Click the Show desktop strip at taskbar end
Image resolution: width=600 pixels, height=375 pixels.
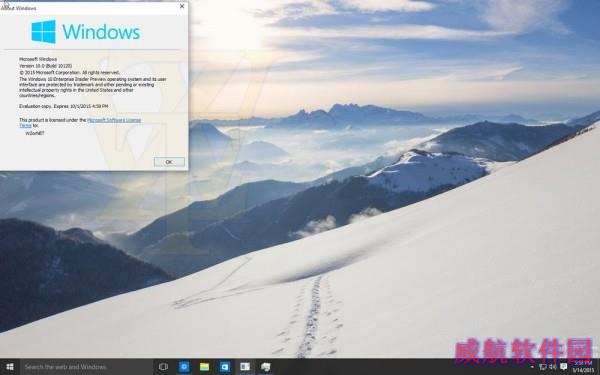point(598,367)
